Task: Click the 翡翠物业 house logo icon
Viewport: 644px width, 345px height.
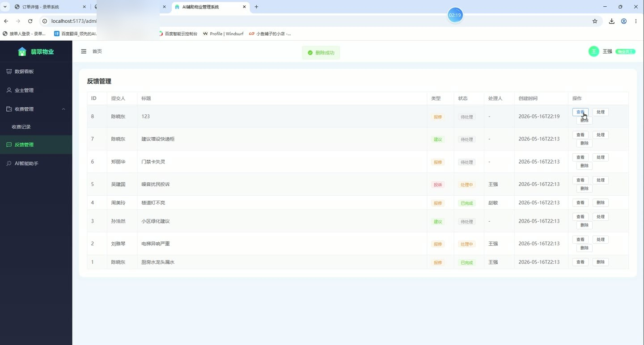Action: 22,52
